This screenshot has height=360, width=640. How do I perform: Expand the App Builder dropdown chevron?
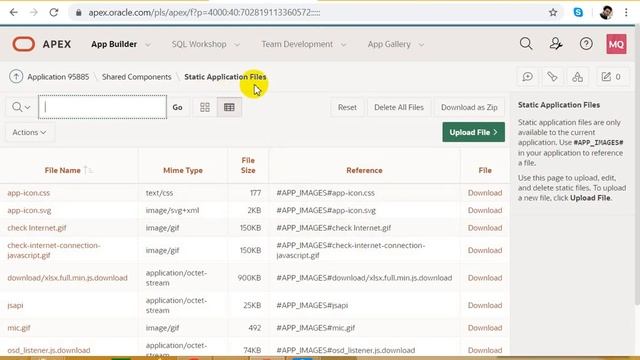pyautogui.click(x=148, y=44)
